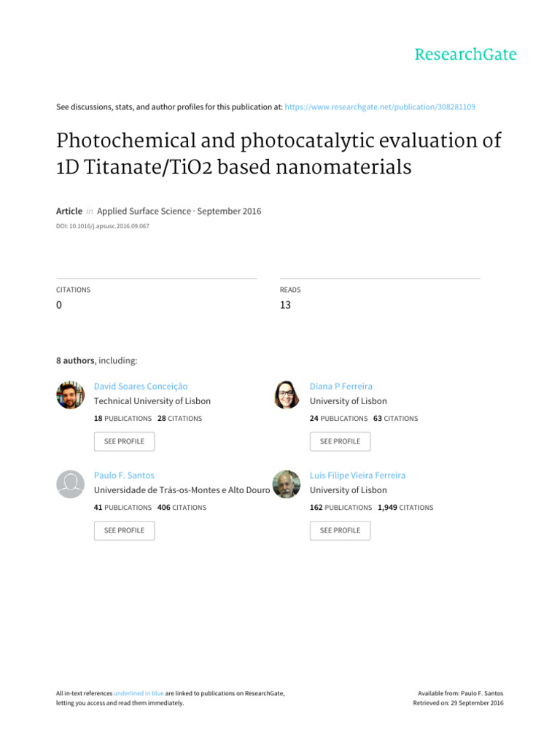Open David Soares Conceição author link
The width and height of the screenshot is (560, 747).
pyautogui.click(x=141, y=387)
